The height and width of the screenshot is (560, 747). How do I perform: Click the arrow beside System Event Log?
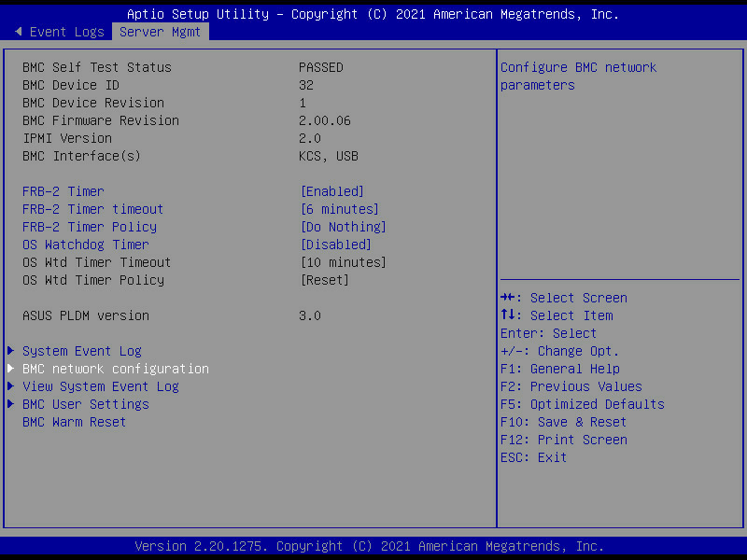[x=11, y=351]
